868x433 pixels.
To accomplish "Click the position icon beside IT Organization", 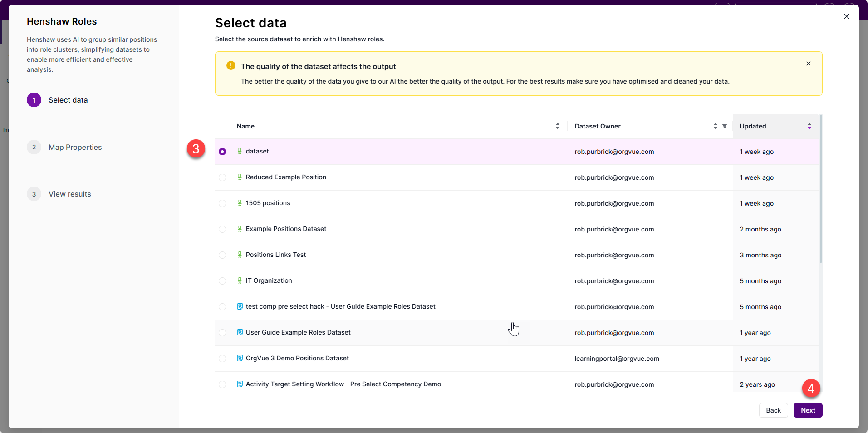I will coord(240,280).
